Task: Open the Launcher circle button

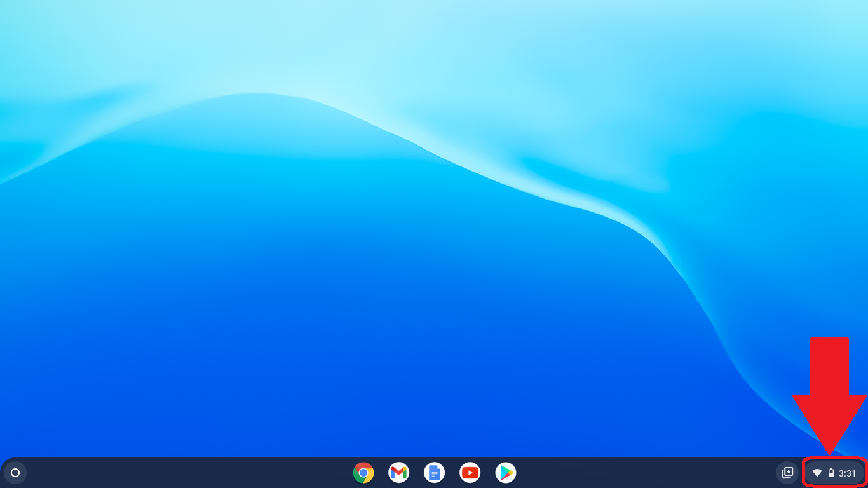Action: pos(15,473)
